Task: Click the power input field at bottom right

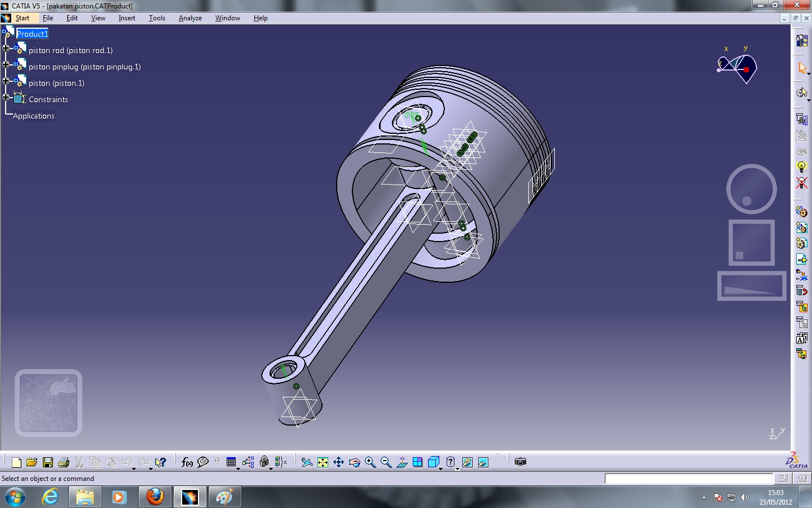Action: (x=689, y=479)
